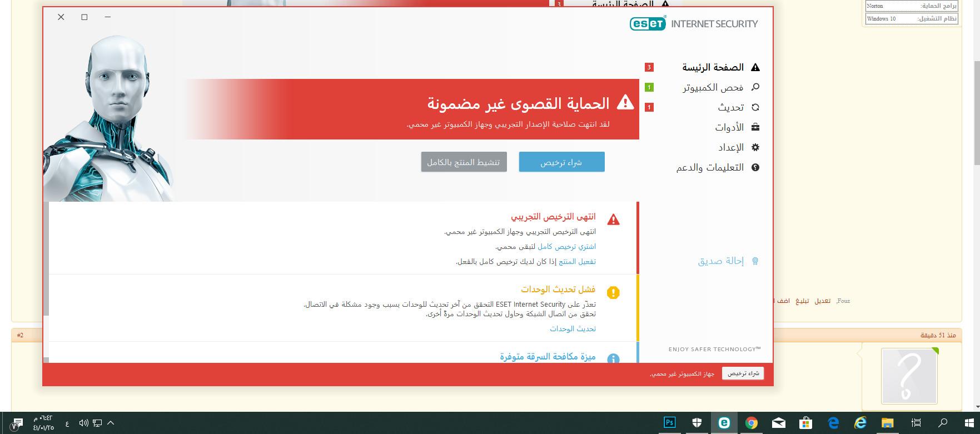The height and width of the screenshot is (434, 980).
Task: Open Windows Defender shield from taskbar
Action: (x=697, y=423)
